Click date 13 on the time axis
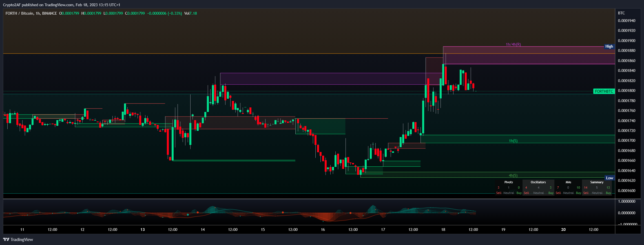The image size is (644, 245). pos(143,229)
